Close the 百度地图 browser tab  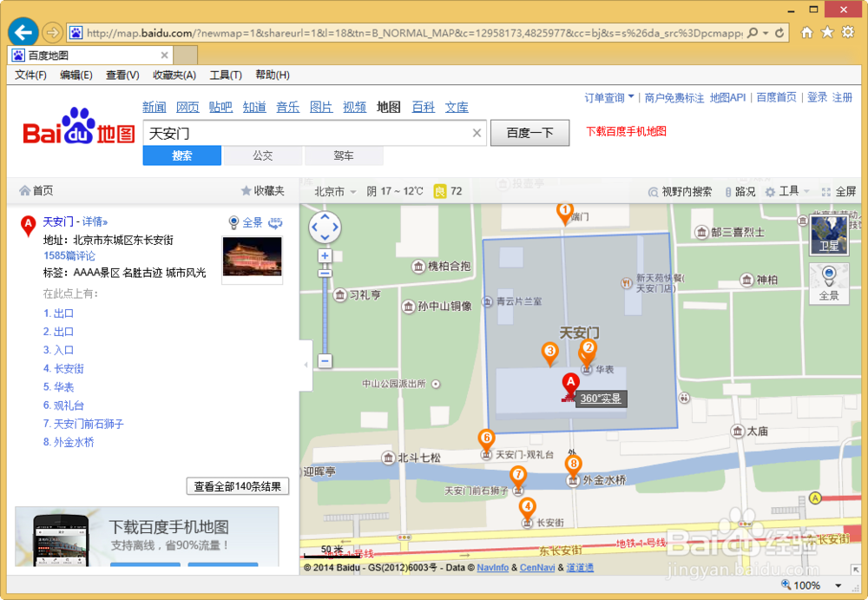pyautogui.click(x=164, y=56)
